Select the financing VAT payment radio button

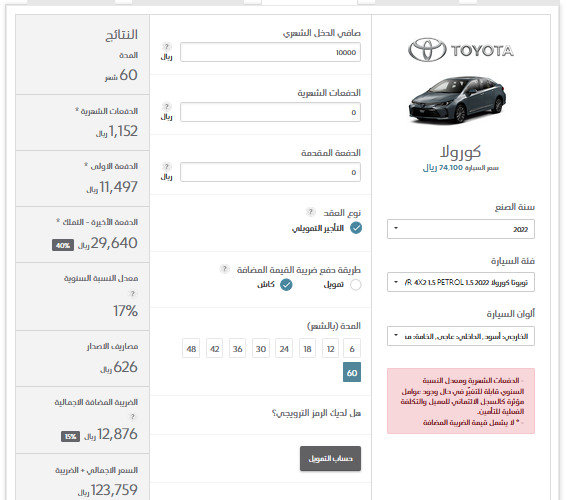pyautogui.click(x=356, y=285)
